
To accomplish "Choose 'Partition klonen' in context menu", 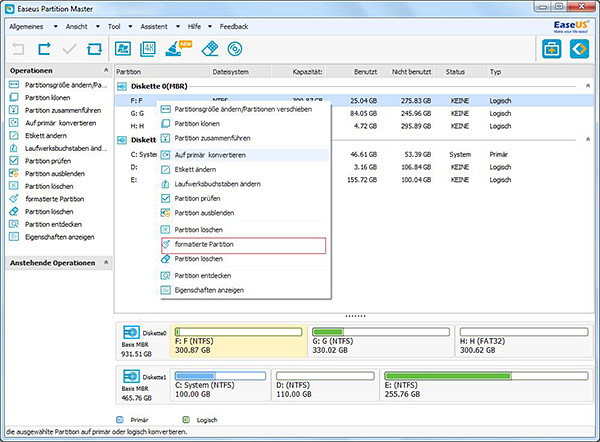I will pyautogui.click(x=244, y=124).
